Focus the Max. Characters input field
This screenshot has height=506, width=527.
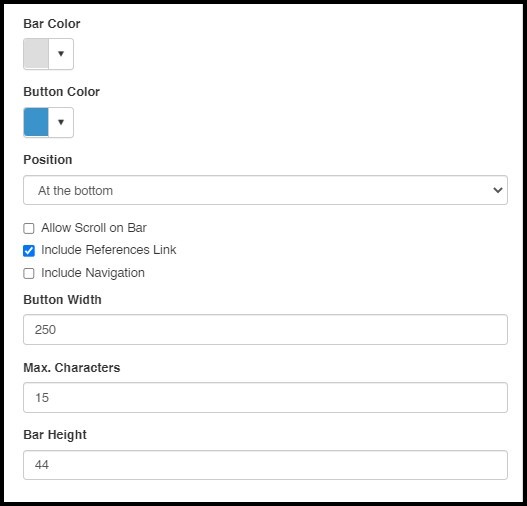click(265, 397)
